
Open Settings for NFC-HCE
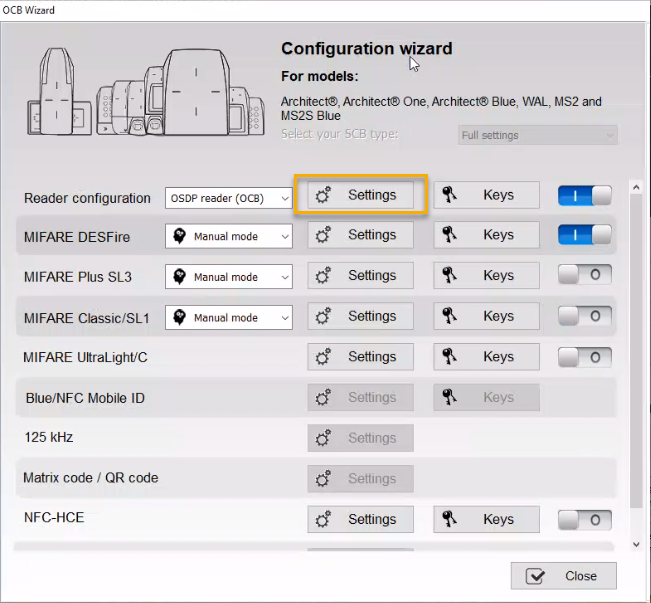coord(360,520)
